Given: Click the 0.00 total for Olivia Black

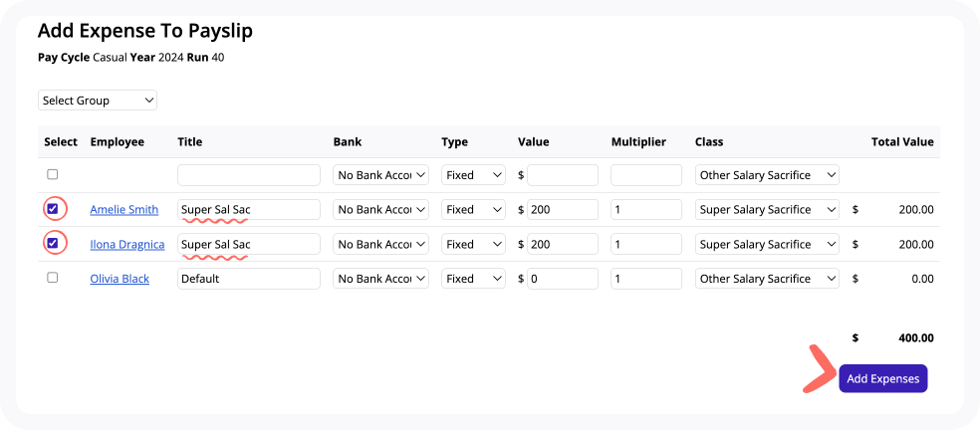Looking at the screenshot, I should [x=922, y=279].
